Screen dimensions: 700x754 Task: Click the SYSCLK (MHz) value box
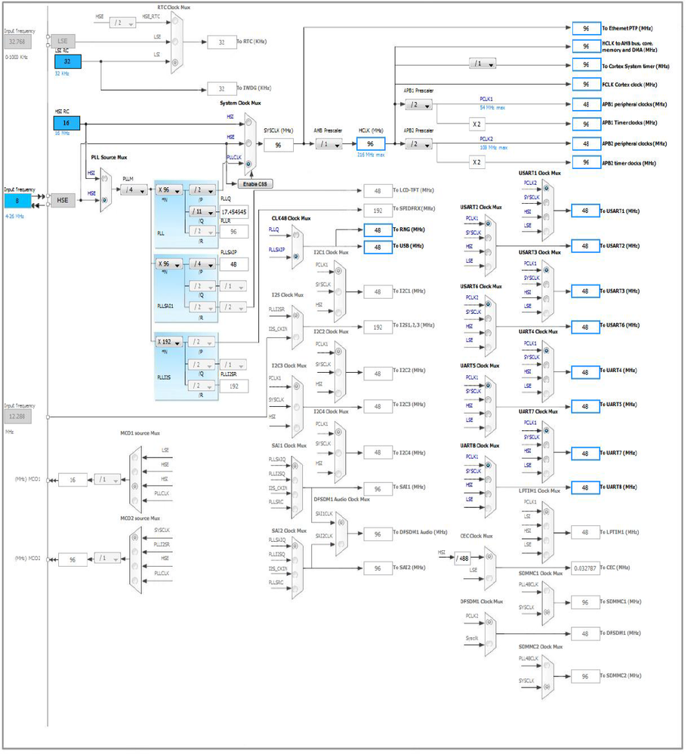[279, 145]
